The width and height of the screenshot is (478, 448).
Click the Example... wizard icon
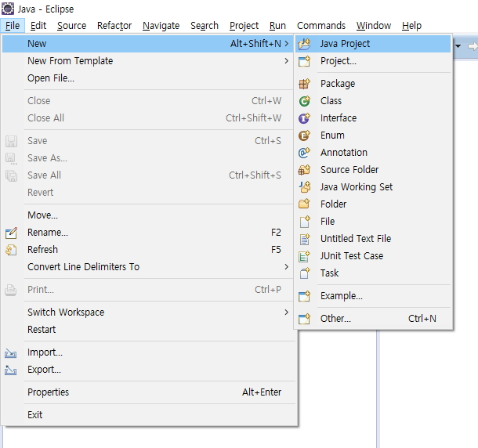(304, 296)
